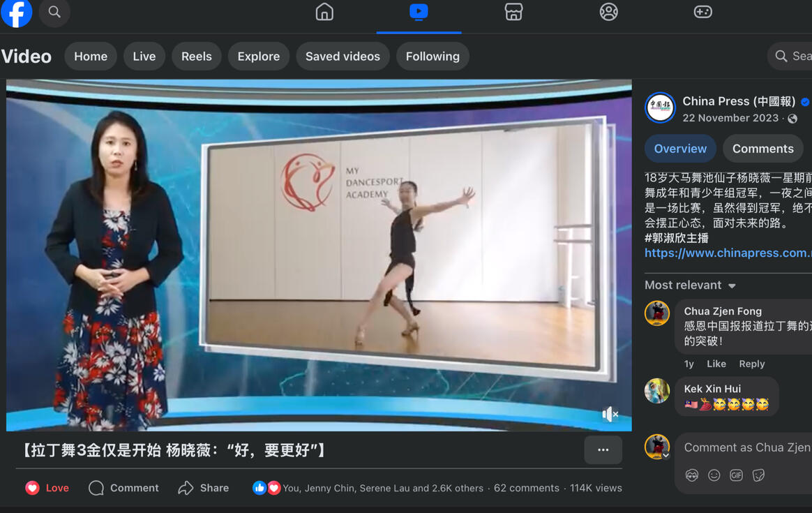Viewport: 812px width, 513px height.
Task: Switch to the Comments tab
Action: [762, 148]
